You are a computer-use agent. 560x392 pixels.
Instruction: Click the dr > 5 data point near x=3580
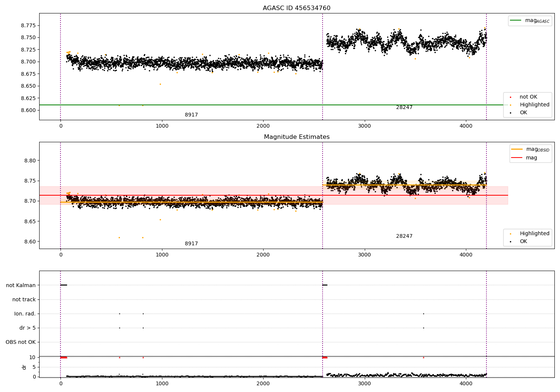click(x=423, y=328)
